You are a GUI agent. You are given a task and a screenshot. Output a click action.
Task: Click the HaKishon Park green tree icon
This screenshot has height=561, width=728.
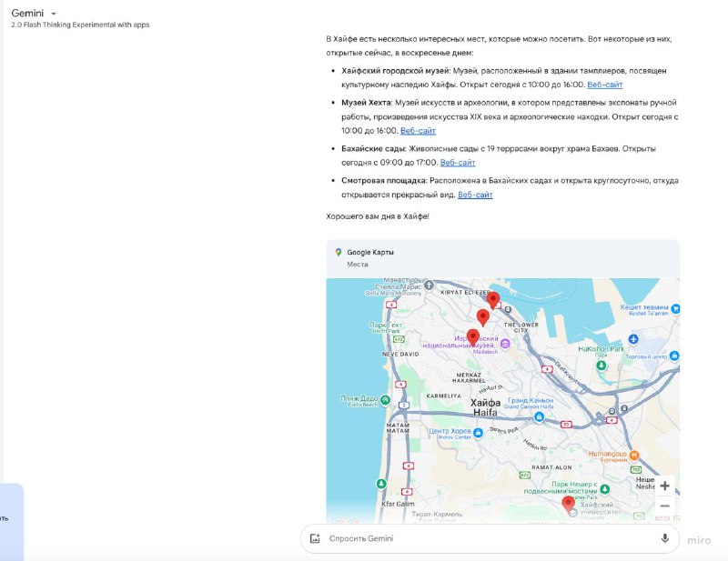(x=602, y=366)
